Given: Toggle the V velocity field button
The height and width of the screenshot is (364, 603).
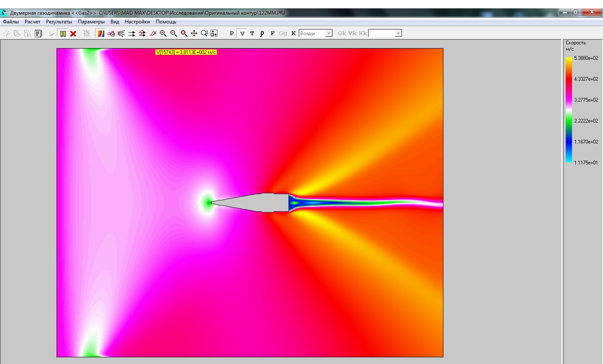Looking at the screenshot, I should 242,33.
